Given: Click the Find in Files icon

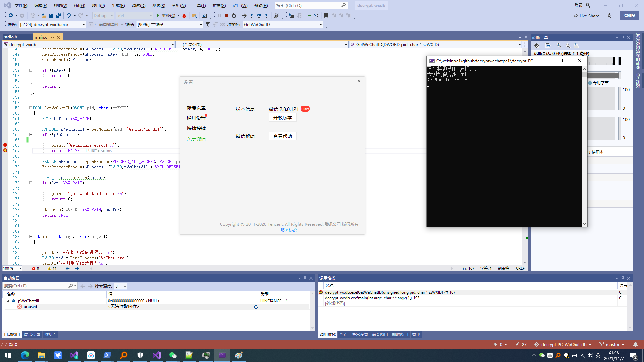Looking at the screenshot, I should tap(194, 16).
